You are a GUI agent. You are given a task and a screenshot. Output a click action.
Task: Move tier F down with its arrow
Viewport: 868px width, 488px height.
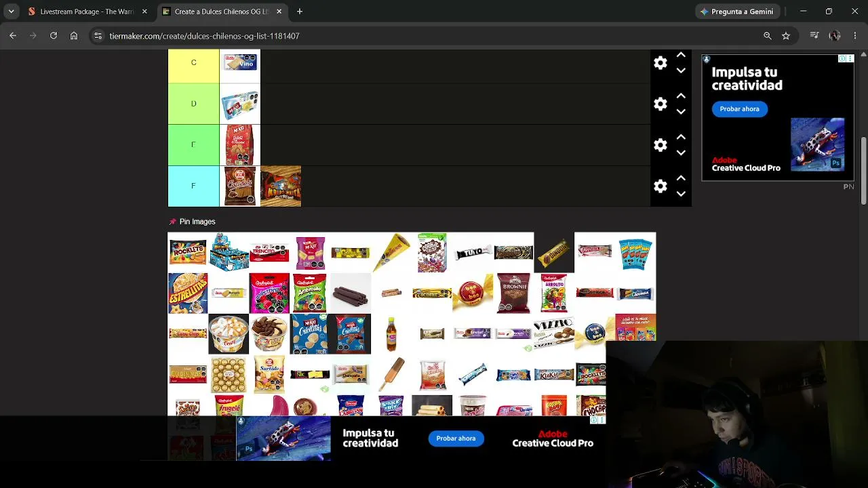[681, 194]
